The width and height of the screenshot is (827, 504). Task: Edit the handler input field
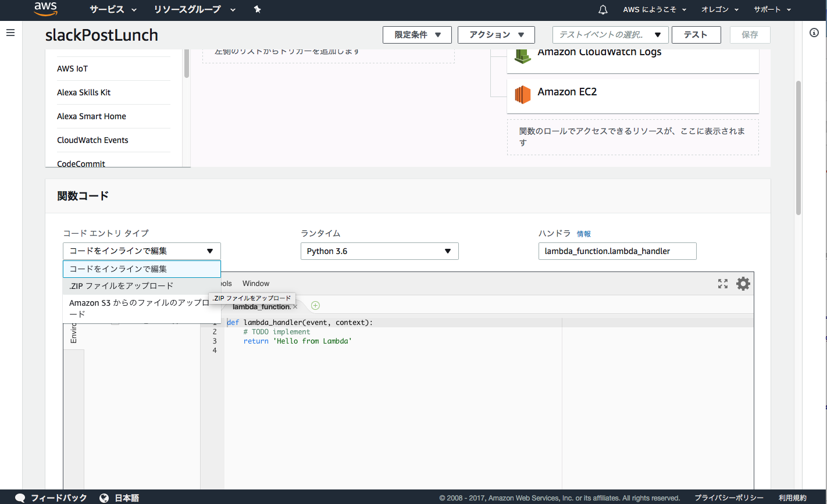tap(618, 251)
